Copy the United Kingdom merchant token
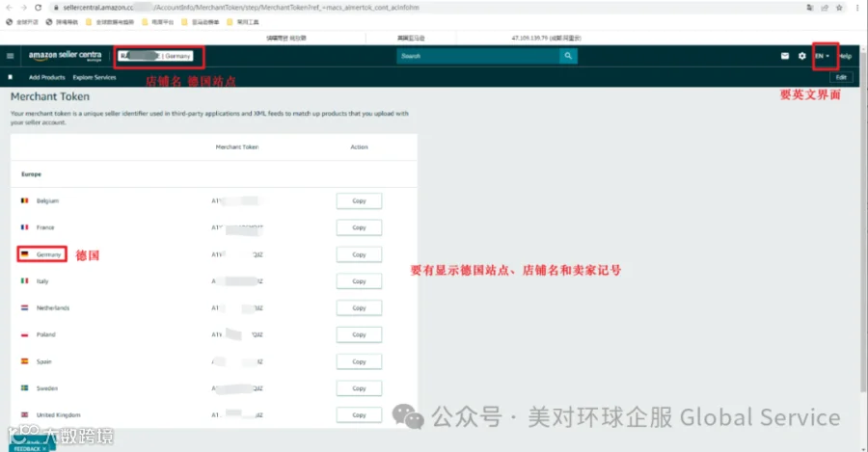The height and width of the screenshot is (452, 868). pos(359,415)
